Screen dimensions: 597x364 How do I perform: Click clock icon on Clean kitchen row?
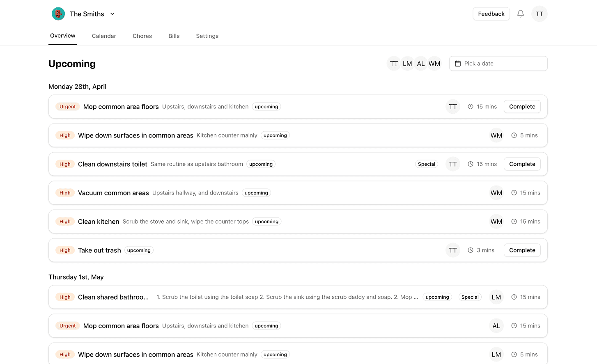click(x=514, y=222)
